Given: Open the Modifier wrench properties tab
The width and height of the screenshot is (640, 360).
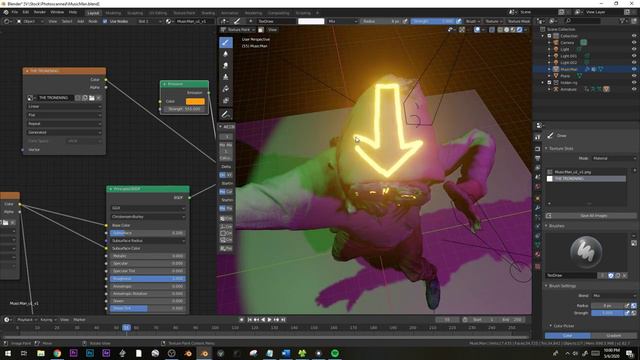Looking at the screenshot, I should pyautogui.click(x=538, y=208).
